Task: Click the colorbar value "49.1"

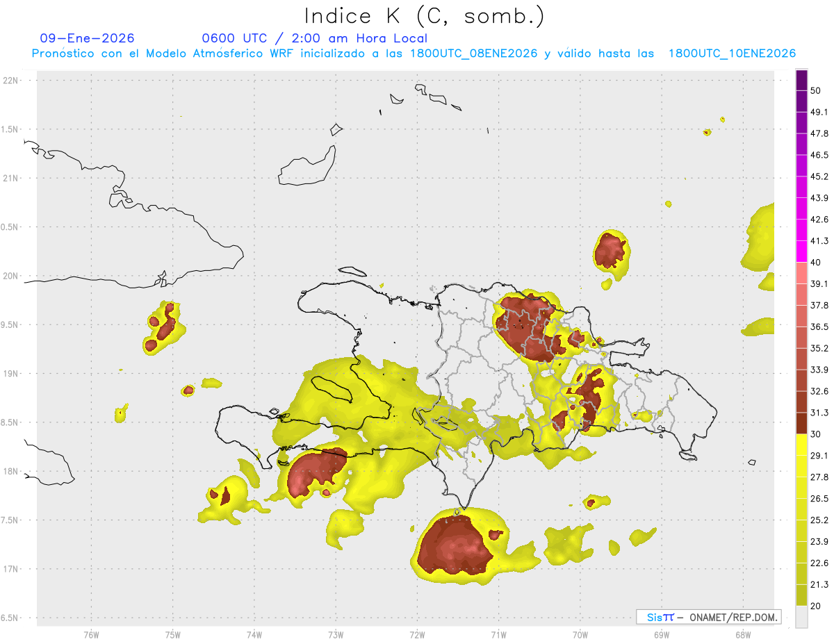Action: (x=819, y=112)
